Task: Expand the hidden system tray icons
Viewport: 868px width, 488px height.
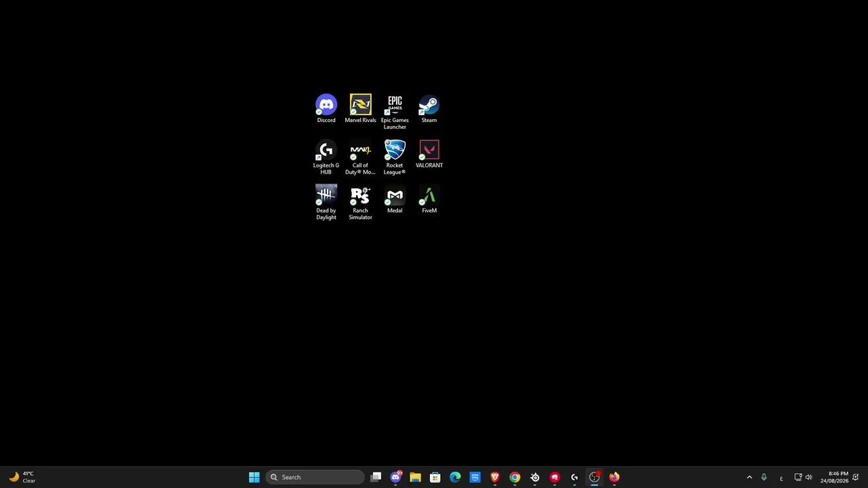Action: click(x=749, y=477)
